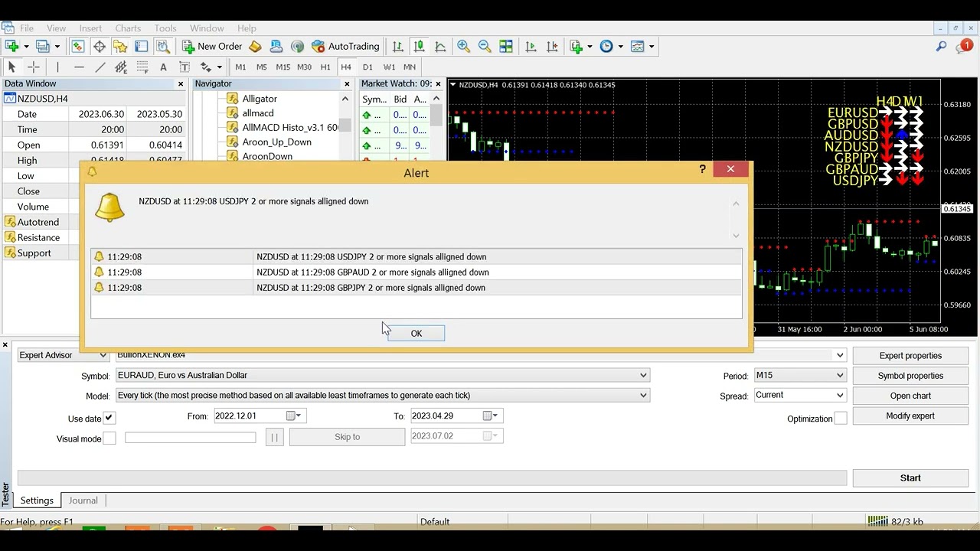Switch timeframe to D1
Image resolution: width=980 pixels, height=551 pixels.
point(367,67)
